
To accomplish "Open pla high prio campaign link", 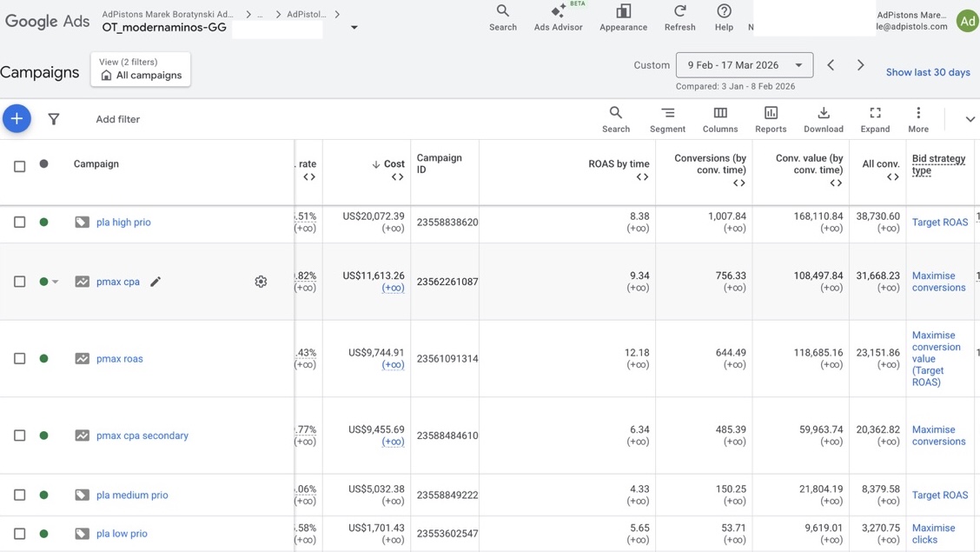I will click(123, 222).
